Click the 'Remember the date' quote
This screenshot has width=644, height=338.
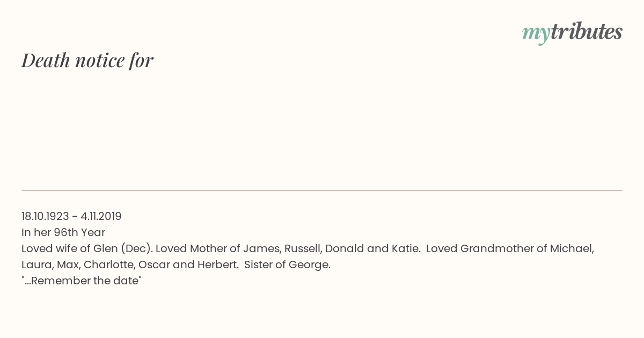(82, 281)
